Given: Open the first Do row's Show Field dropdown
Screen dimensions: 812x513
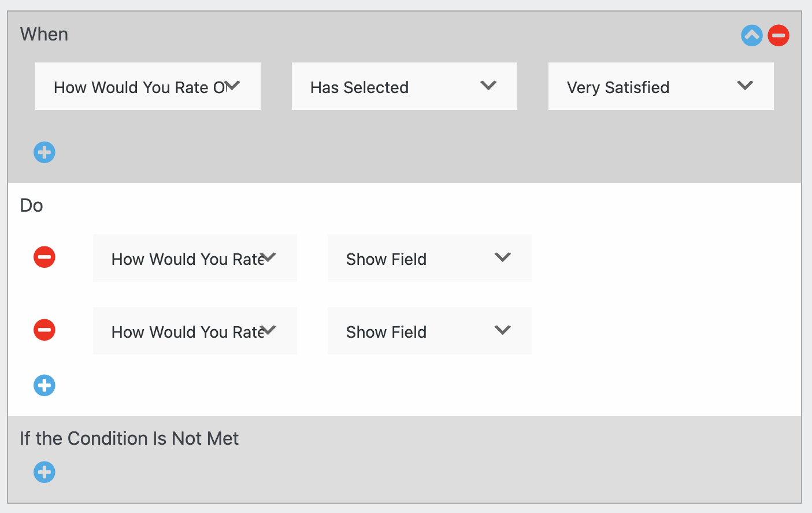Looking at the screenshot, I should [429, 258].
